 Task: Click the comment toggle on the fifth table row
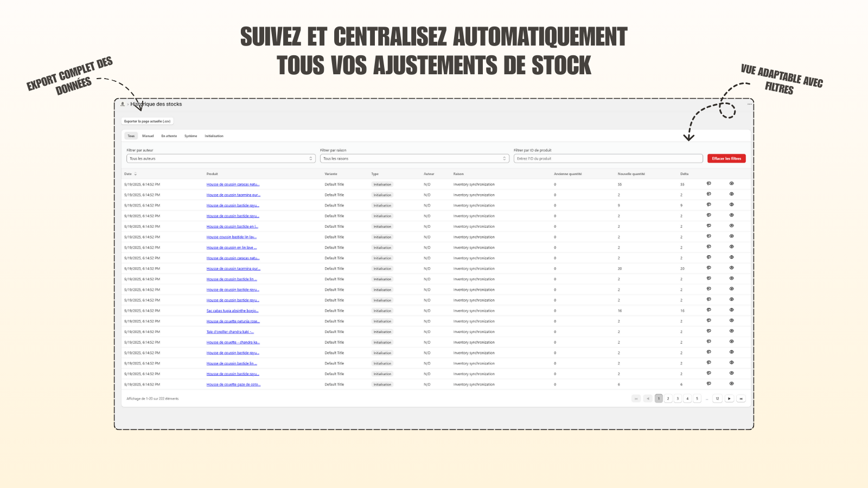709,225
